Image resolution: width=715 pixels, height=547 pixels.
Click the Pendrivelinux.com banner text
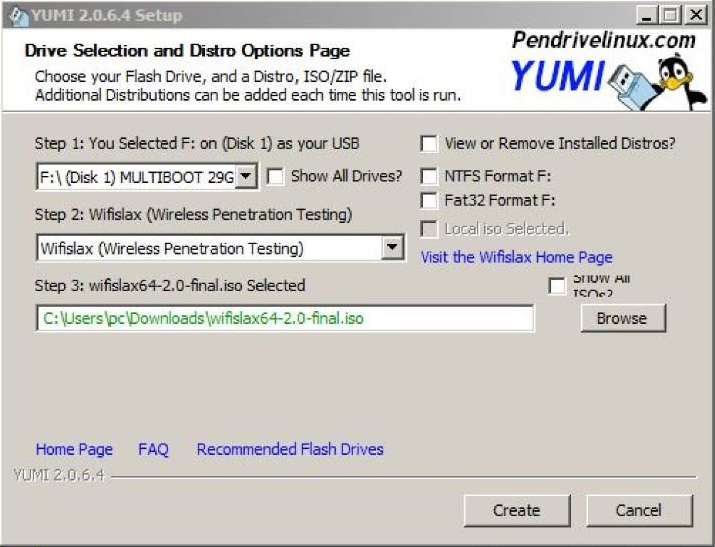[x=603, y=40]
